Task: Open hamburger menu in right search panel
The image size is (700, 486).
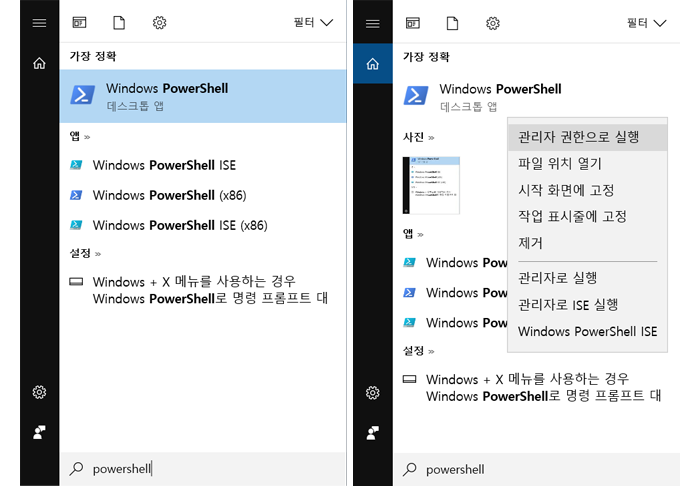Action: (373, 24)
